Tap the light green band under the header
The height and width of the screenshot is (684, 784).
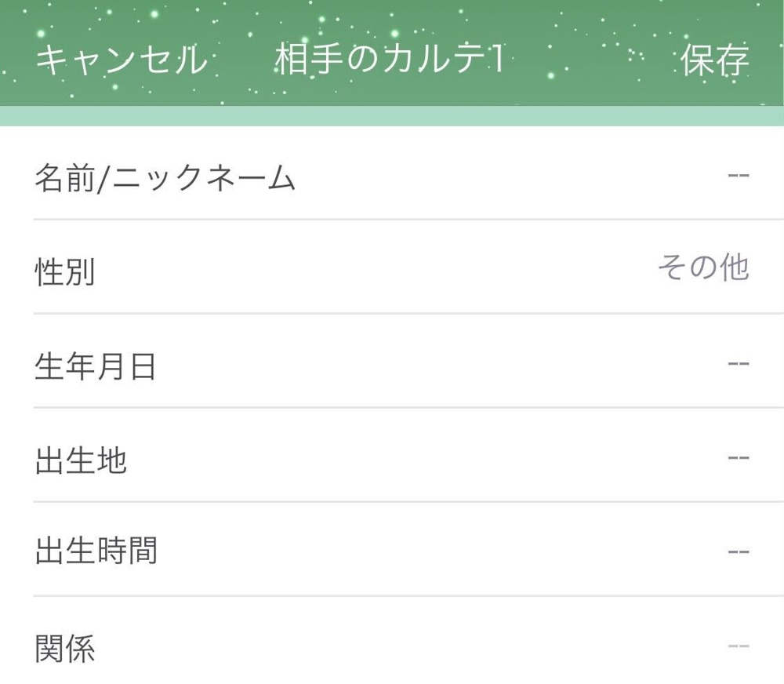click(392, 116)
